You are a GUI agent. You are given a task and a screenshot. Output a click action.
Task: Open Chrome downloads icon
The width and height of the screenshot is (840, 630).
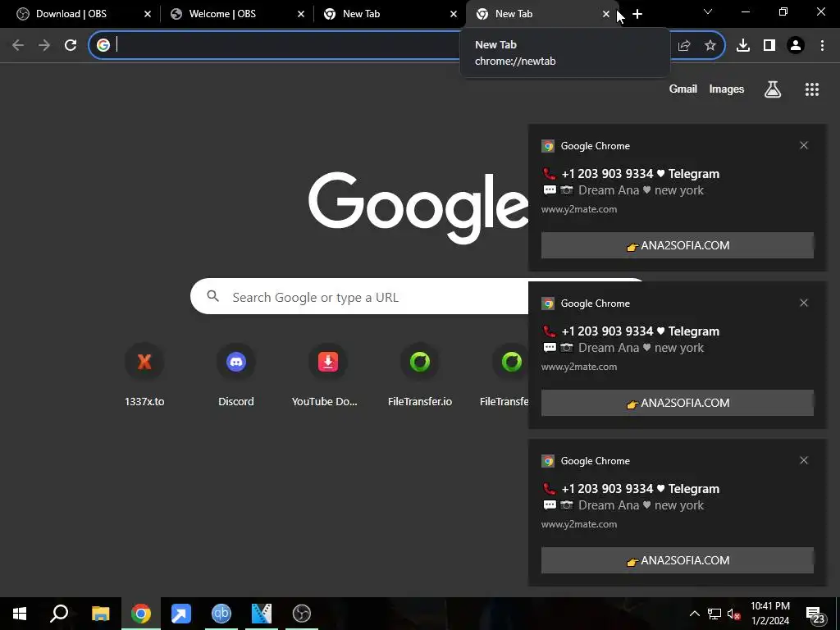tap(743, 46)
